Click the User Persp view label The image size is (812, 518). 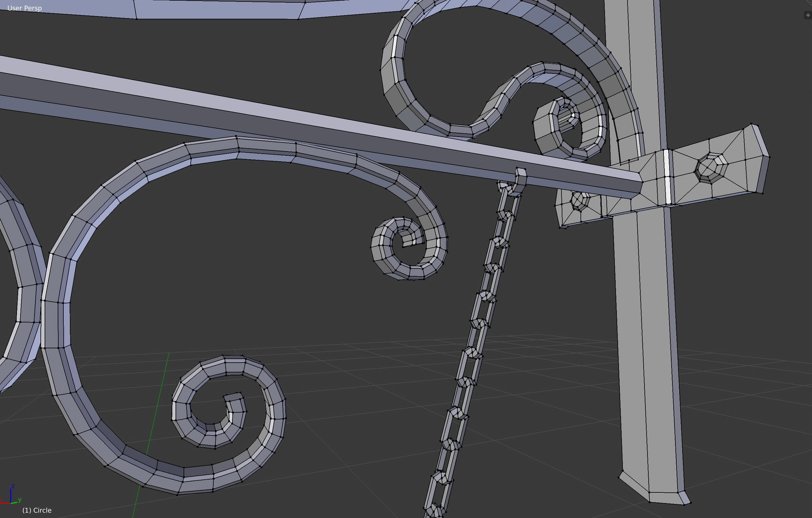24,8
